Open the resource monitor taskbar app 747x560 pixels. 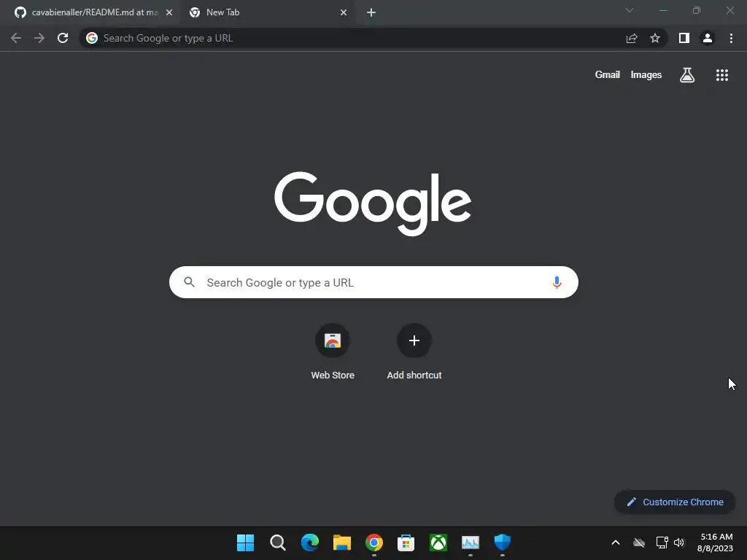point(471,542)
